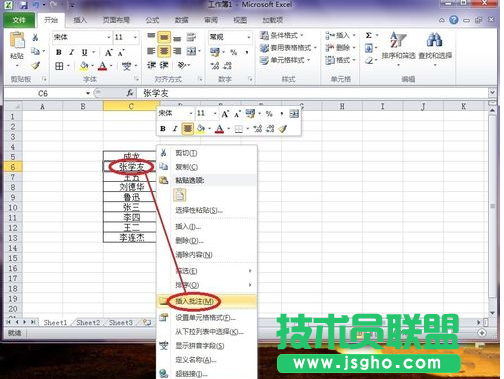Viewport: 504px width, 379px height.
Task: Choose Copy from the context menu
Action: [207, 167]
